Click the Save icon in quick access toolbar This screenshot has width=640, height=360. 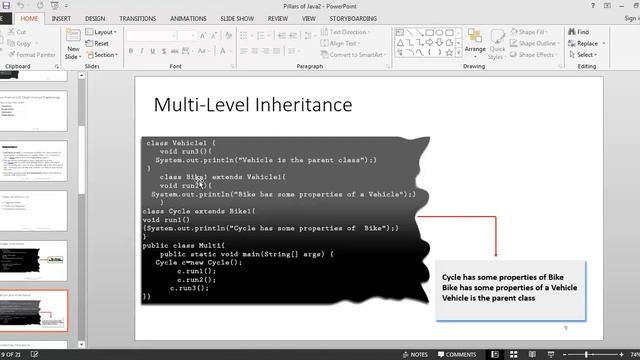coord(6,6)
